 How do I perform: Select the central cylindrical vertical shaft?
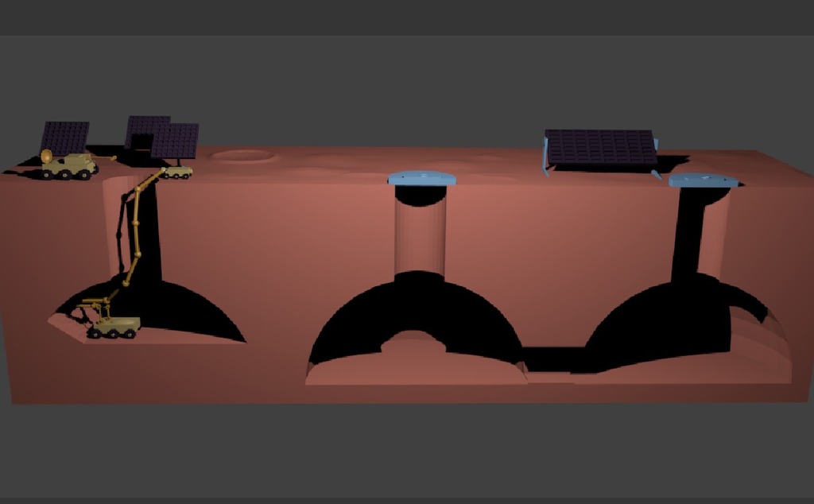pyautogui.click(x=420, y=232)
